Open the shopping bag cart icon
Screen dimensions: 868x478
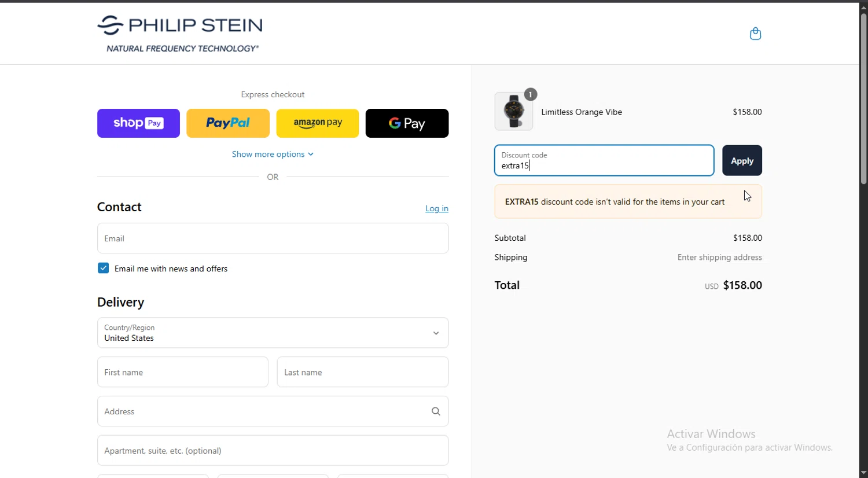pos(755,34)
